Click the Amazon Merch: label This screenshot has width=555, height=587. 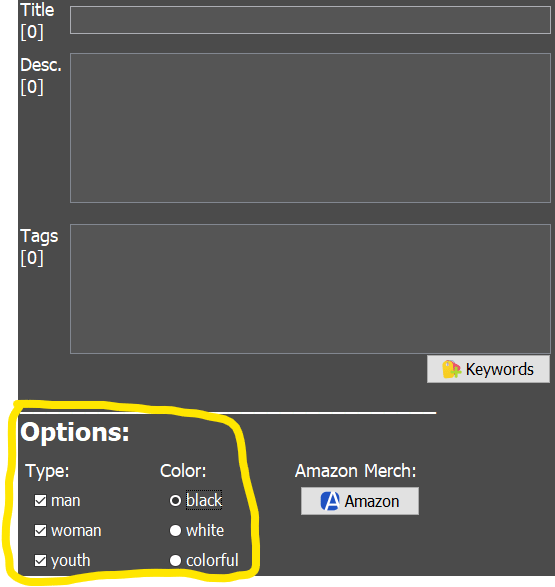click(356, 471)
